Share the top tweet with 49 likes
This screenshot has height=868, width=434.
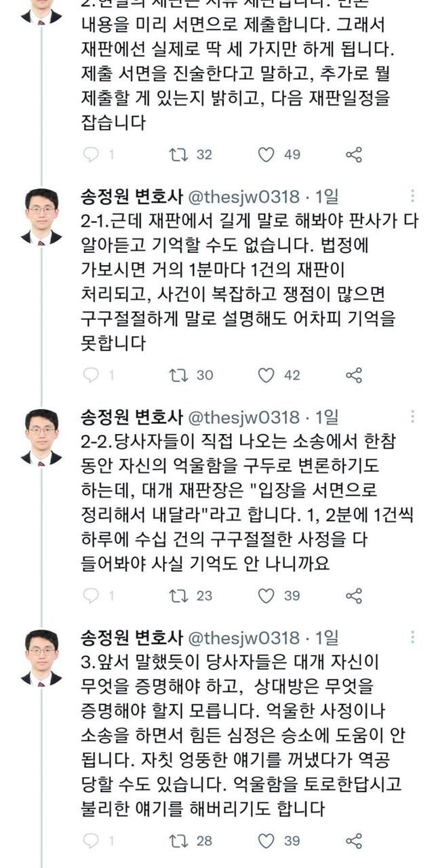click(354, 155)
